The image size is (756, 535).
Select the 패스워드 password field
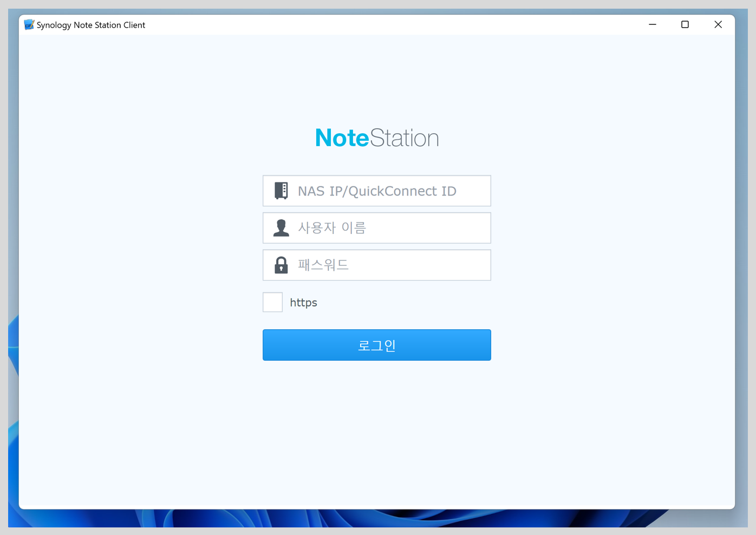377,265
